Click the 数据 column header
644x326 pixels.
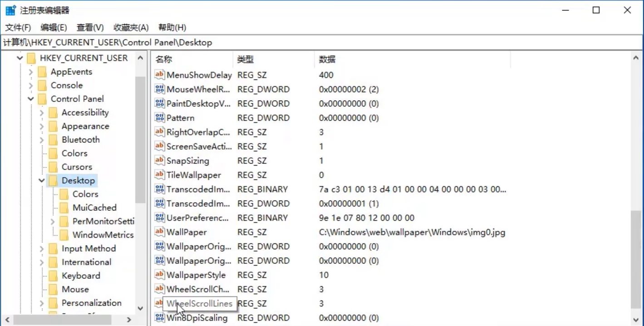tap(327, 59)
